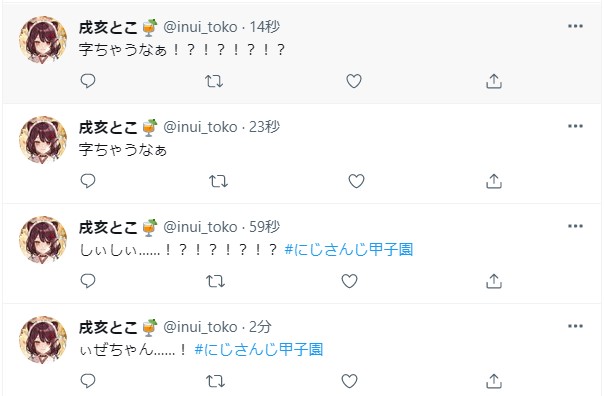Share the 14秒 tweet

[494, 81]
